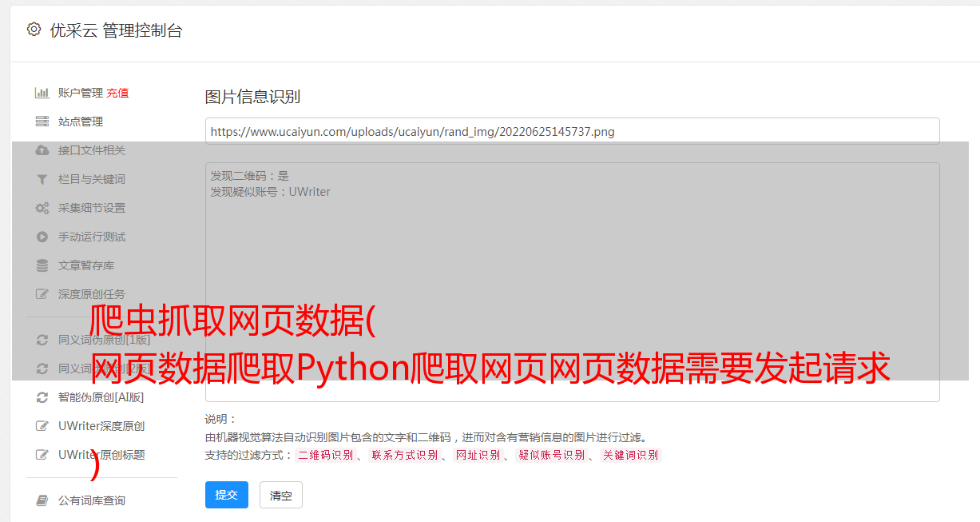Click the 网址识别 tag

[x=478, y=455]
